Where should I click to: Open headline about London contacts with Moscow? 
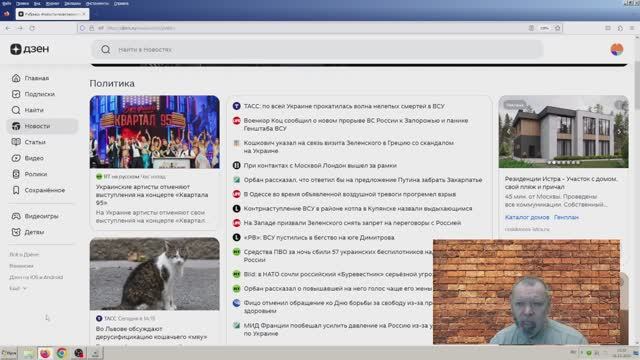(x=320, y=165)
